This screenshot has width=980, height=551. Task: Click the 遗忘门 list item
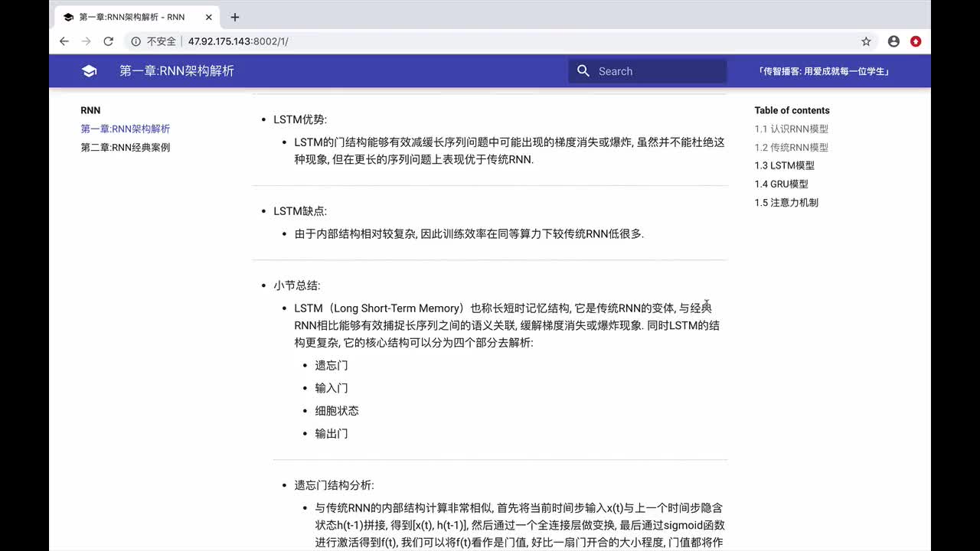332,365
